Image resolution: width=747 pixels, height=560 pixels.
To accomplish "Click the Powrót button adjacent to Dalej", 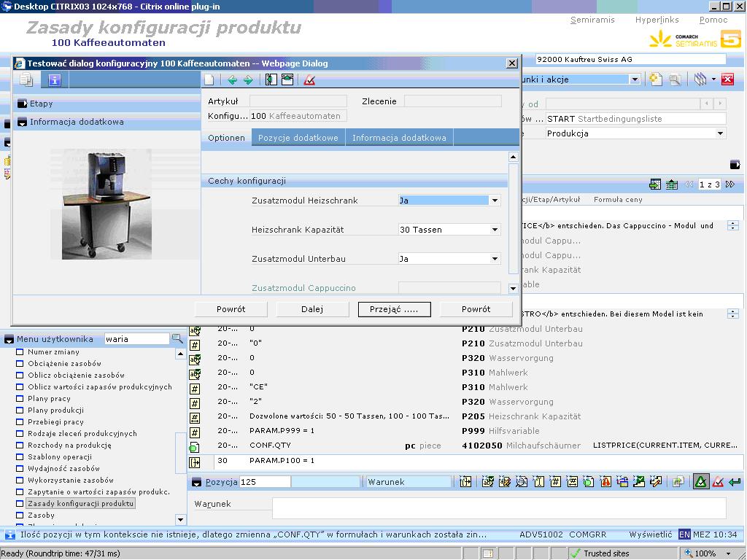I will (x=231, y=309).
